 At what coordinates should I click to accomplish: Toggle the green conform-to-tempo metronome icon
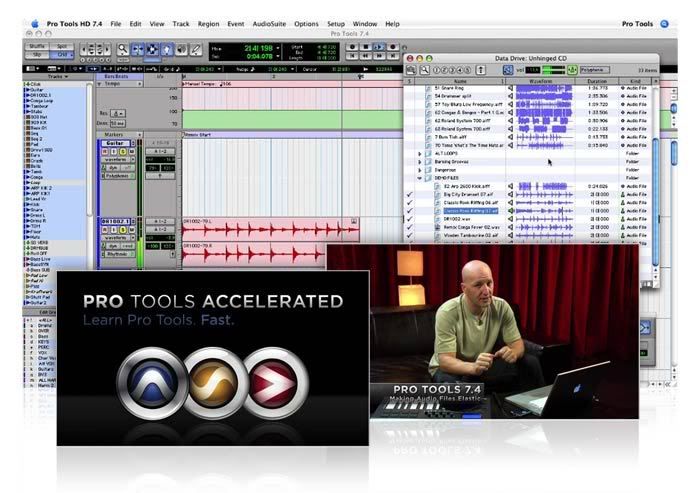[572, 70]
